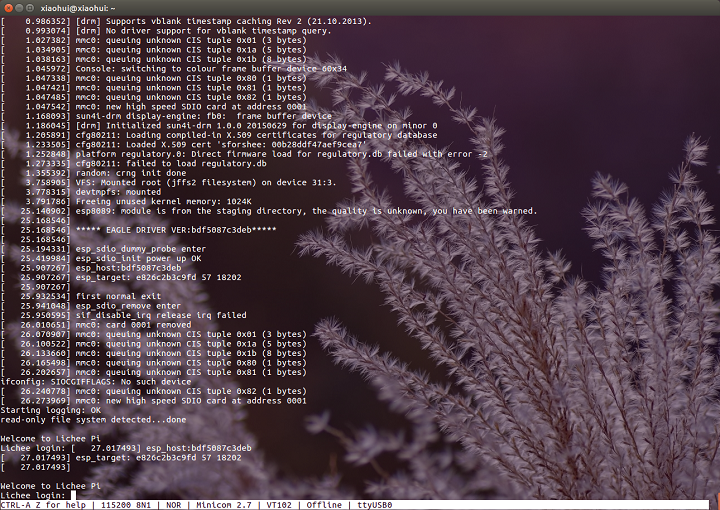Click 'Starting logging: OK' line
The width and height of the screenshot is (720, 510).
[51, 410]
